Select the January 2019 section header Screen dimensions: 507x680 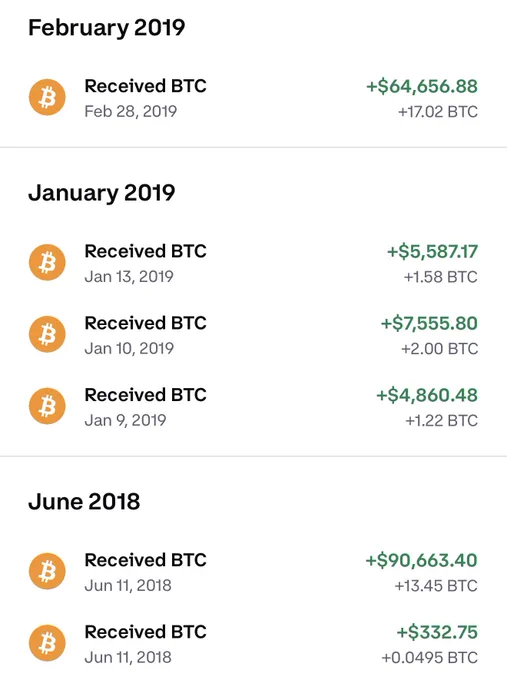(101, 193)
